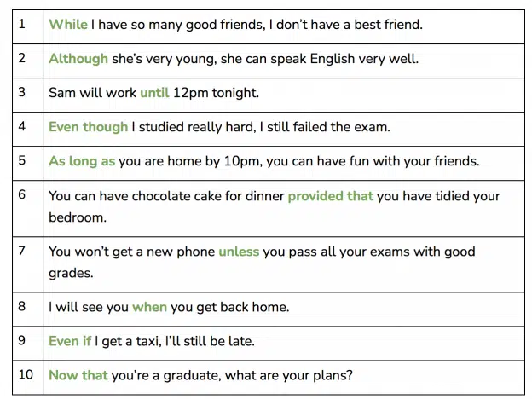Click the row number 6 cell
The width and height of the screenshot is (532, 399).
(x=28, y=209)
